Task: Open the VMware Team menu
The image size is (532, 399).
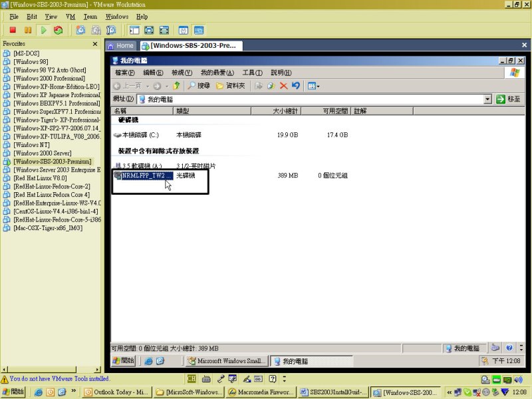Action: point(90,17)
